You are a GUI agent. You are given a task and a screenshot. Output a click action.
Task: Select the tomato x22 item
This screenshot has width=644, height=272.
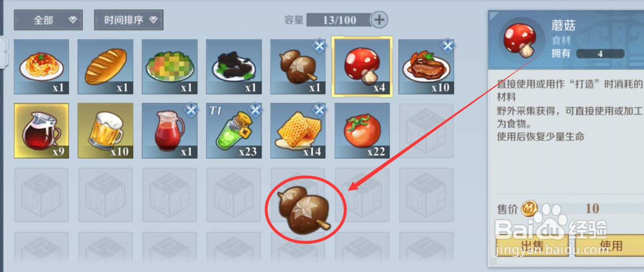[x=362, y=131]
